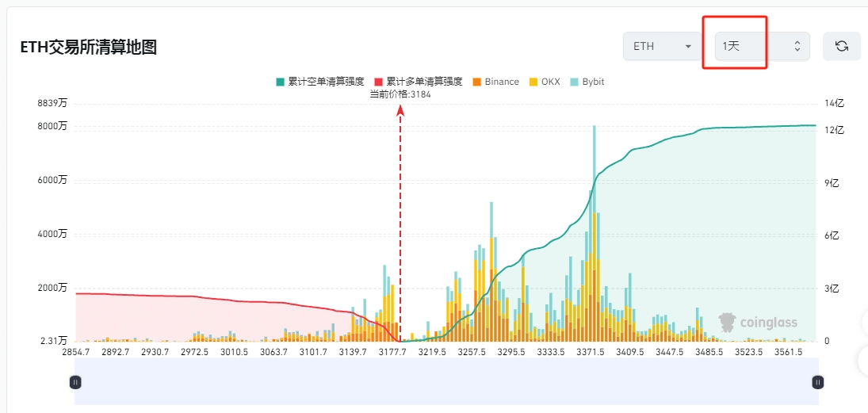Screen dimensions: 868x413
Task: Click the teal Bybit legend swatch
Action: (575, 82)
